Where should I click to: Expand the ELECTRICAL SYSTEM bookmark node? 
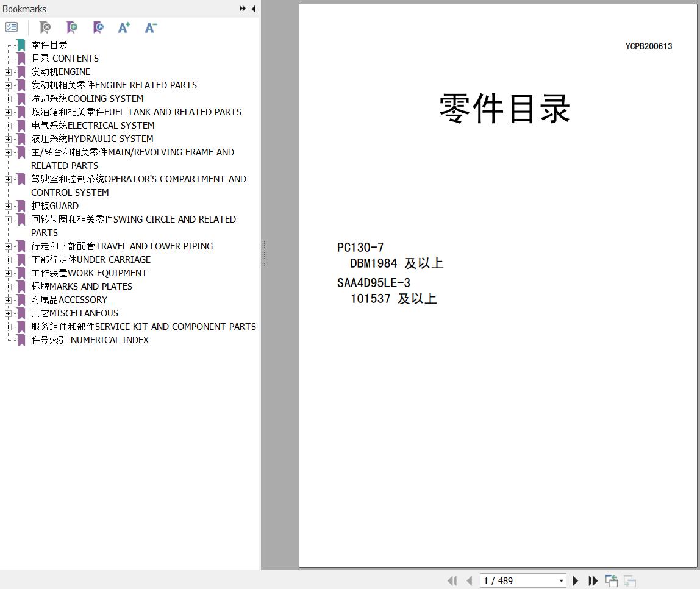[7, 126]
